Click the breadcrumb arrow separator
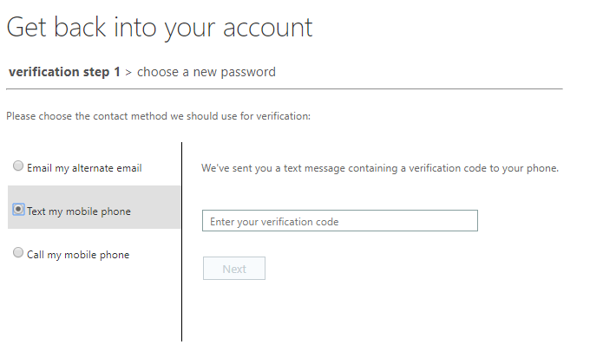This screenshot has height=364, width=603. pyautogui.click(x=128, y=73)
